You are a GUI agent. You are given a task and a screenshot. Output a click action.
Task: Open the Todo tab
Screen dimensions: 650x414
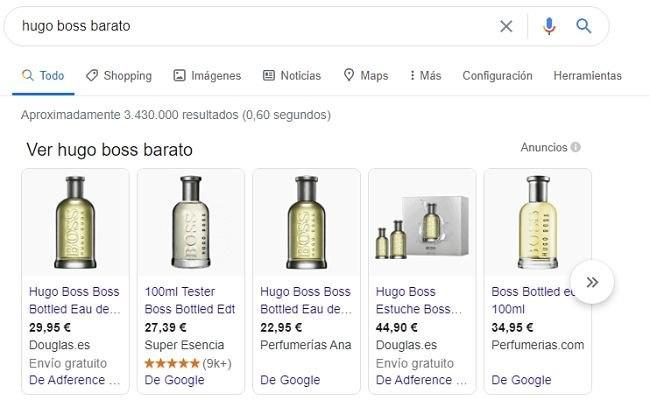(43, 75)
